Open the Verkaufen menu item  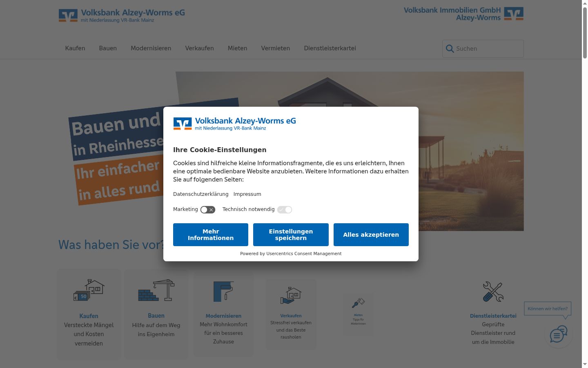pyautogui.click(x=199, y=48)
